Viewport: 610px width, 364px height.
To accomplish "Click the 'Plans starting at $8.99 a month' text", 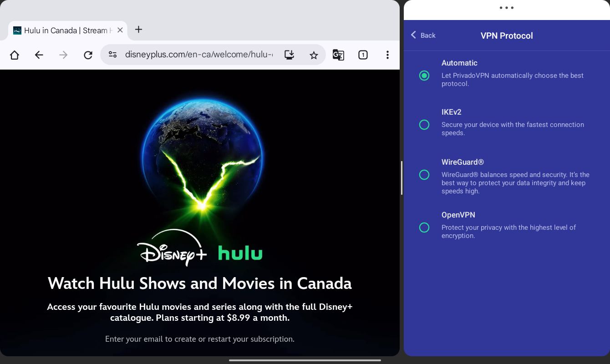I will (223, 318).
